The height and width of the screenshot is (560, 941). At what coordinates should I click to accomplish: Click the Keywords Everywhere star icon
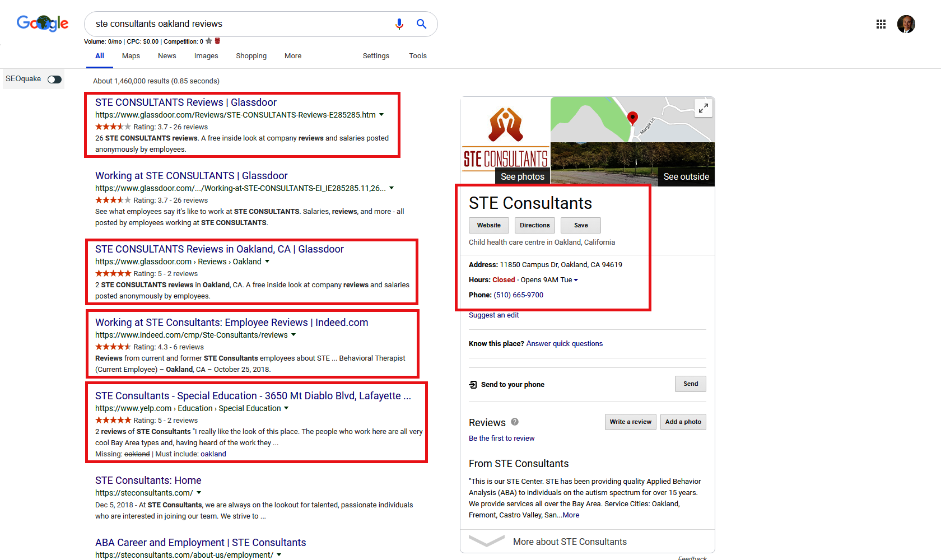pos(209,41)
